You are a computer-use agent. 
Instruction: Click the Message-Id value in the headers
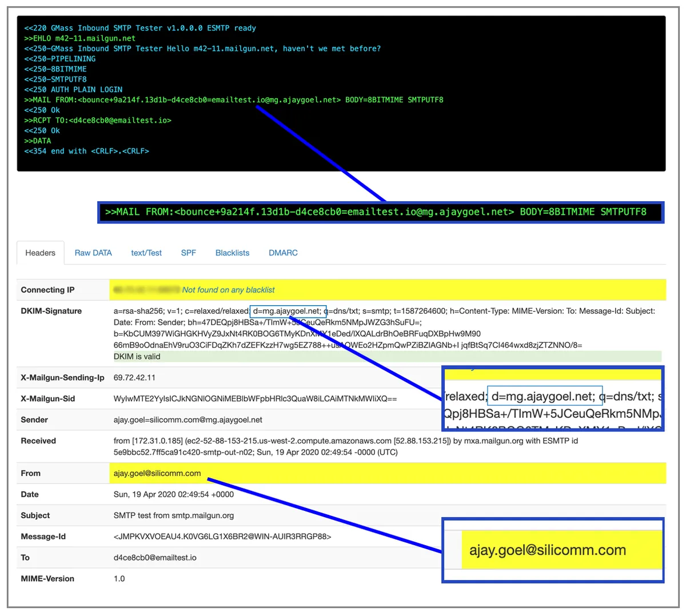pyautogui.click(x=222, y=537)
